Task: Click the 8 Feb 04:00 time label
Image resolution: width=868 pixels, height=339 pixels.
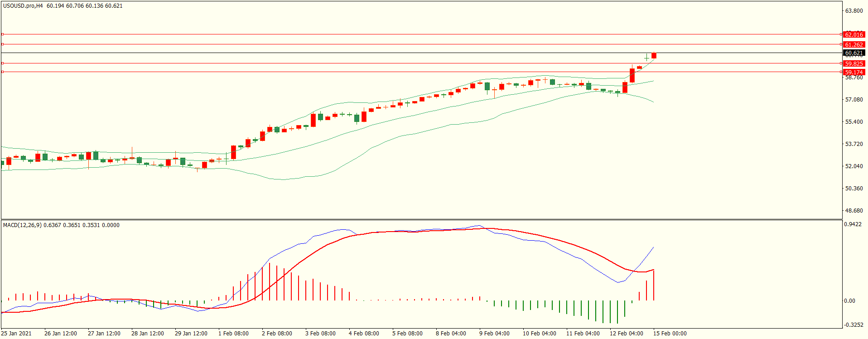Action: pos(451,334)
